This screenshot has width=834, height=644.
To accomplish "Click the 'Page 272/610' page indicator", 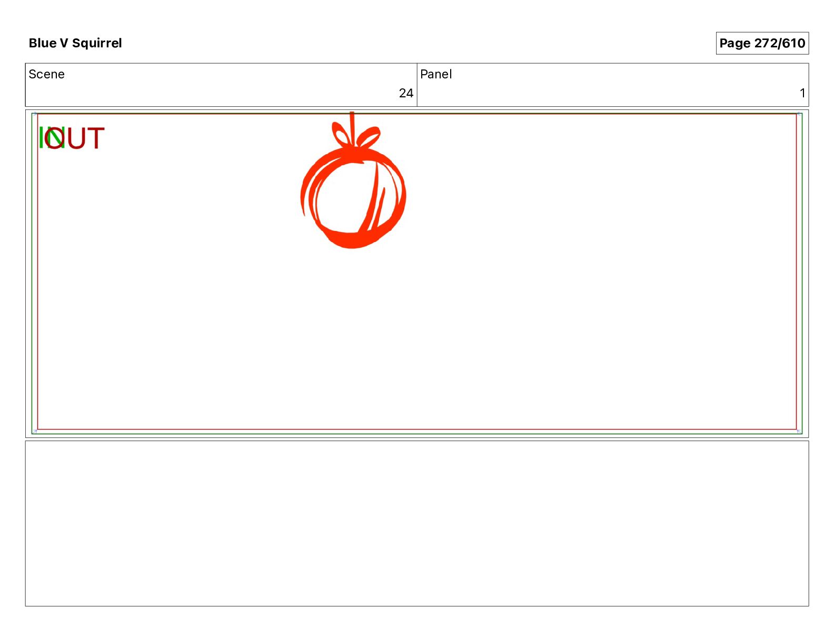I will [x=762, y=43].
